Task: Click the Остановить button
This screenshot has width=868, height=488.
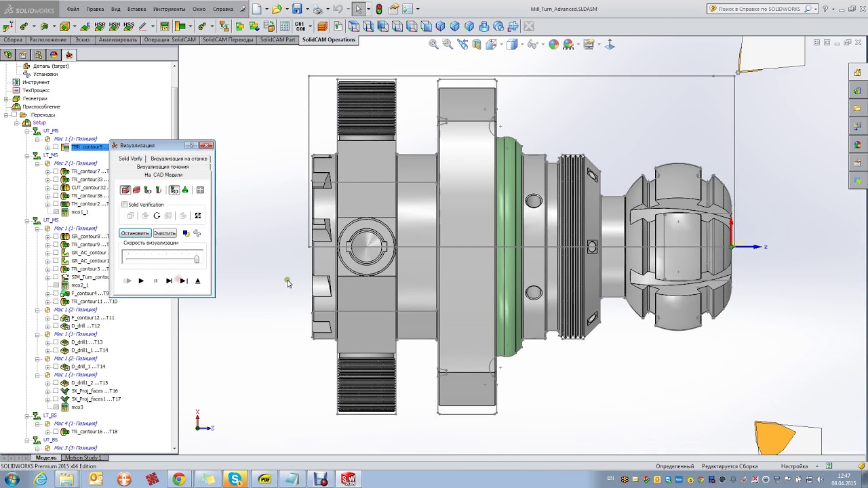Action: coord(135,233)
